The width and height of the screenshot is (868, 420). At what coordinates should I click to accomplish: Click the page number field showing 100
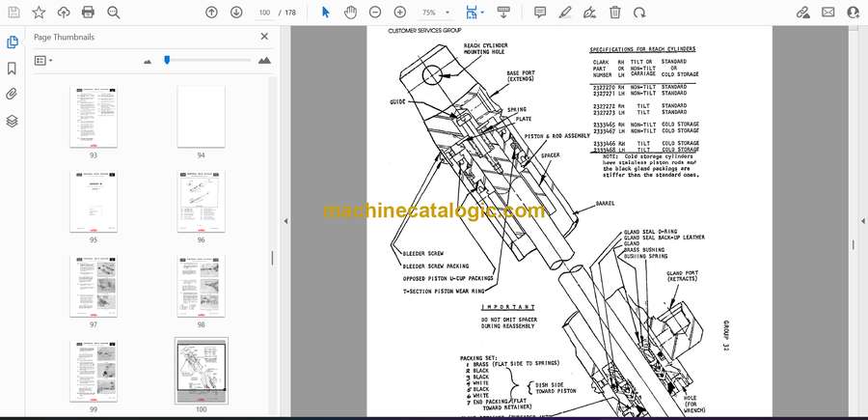point(264,13)
